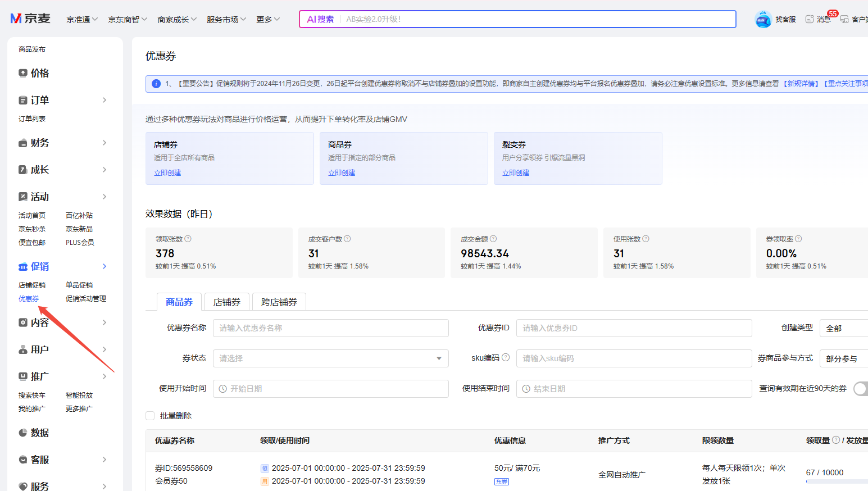Open the 新规详情 link in announcement

point(801,84)
